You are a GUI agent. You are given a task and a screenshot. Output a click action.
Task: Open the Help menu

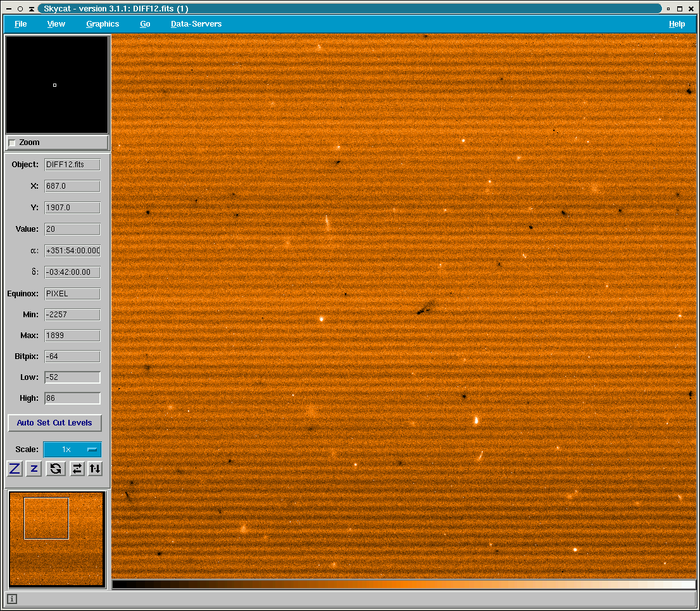tap(677, 24)
